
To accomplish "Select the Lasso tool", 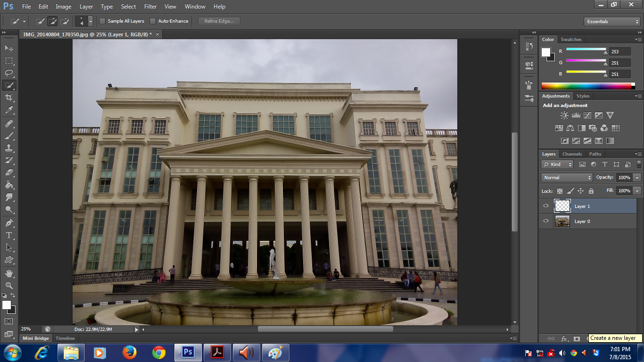I will pyautogui.click(x=9, y=73).
